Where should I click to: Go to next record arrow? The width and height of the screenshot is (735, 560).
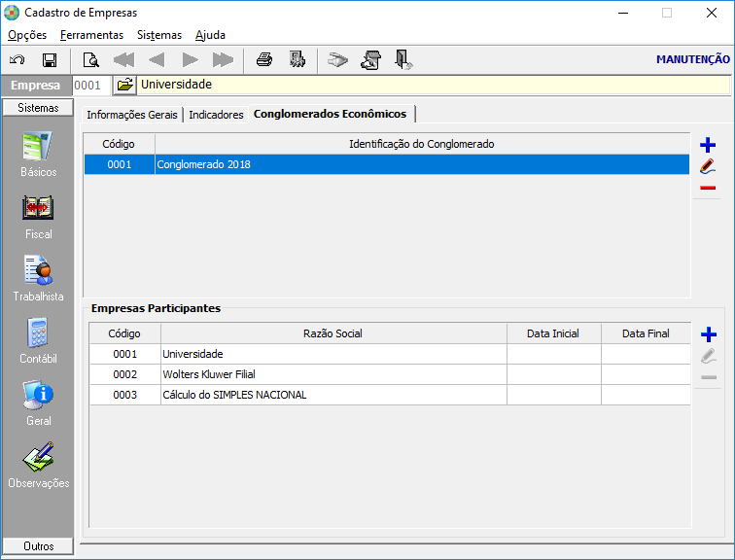pos(190,60)
